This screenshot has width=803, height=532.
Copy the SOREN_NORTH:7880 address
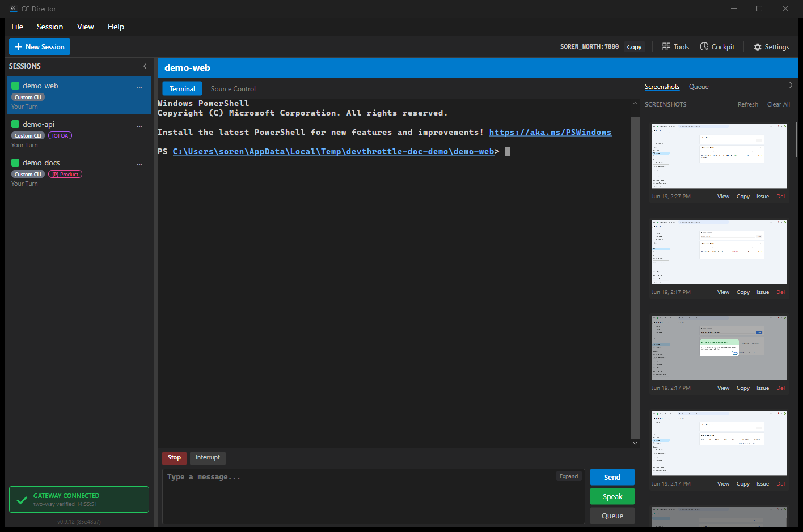(634, 47)
